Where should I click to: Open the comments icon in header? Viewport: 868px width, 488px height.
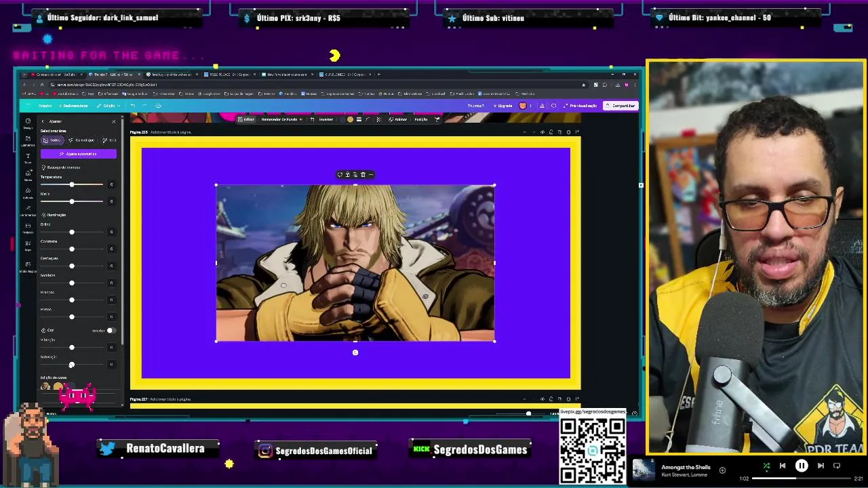(x=553, y=106)
